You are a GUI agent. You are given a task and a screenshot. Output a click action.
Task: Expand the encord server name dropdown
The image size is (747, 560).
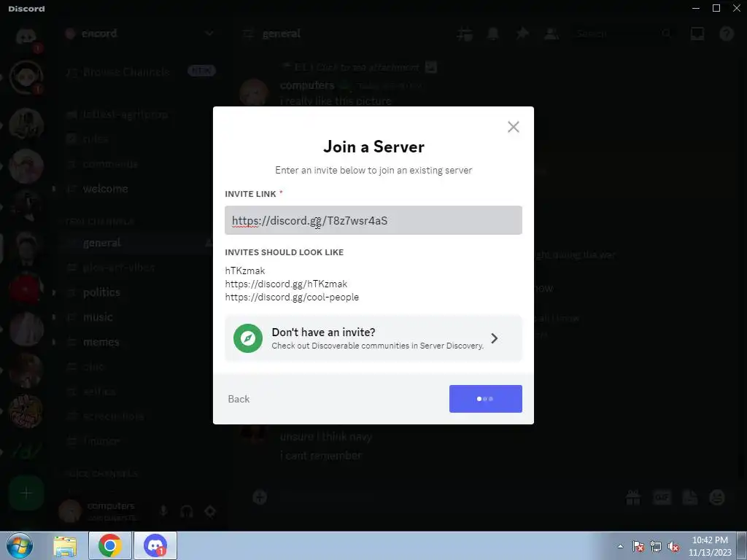[209, 34]
